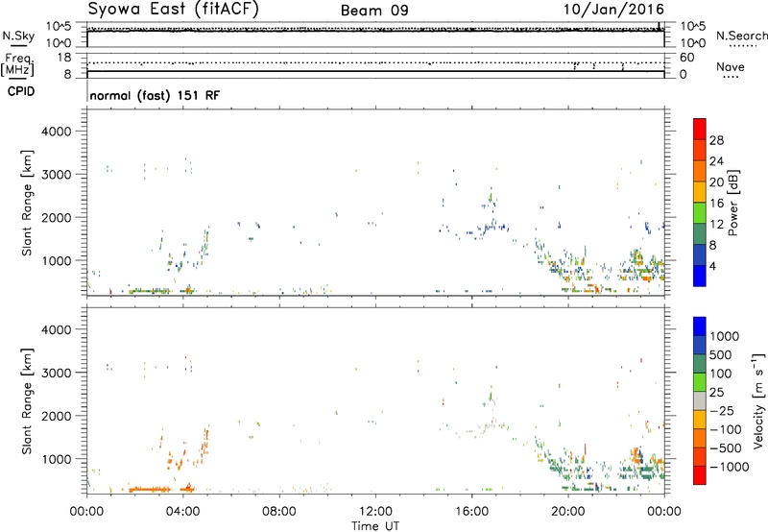Click the '12:00' time axis tick
Image resolution: width=768 pixels, height=532 pixels.
(375, 512)
